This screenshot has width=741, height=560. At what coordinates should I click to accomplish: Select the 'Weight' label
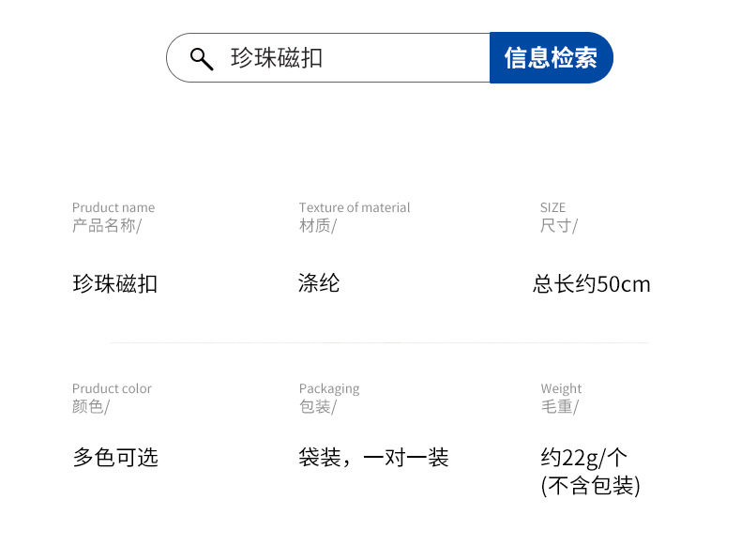pyautogui.click(x=561, y=389)
